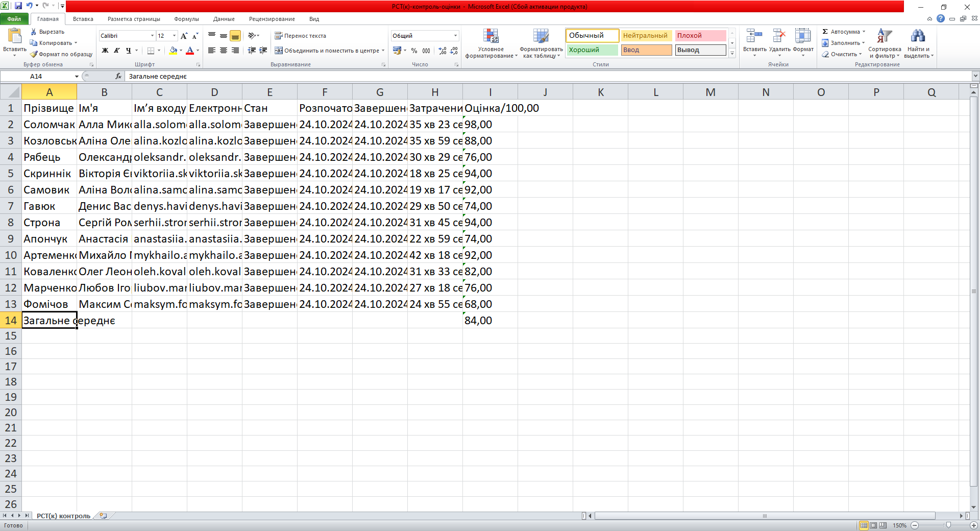Open the Файл tab

14,19
